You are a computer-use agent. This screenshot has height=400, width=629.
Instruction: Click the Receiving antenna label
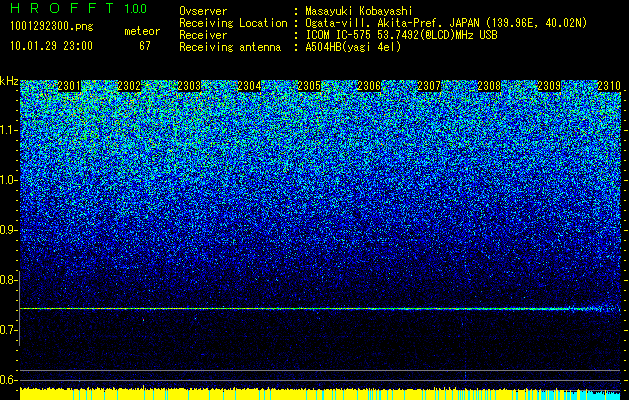click(x=230, y=47)
